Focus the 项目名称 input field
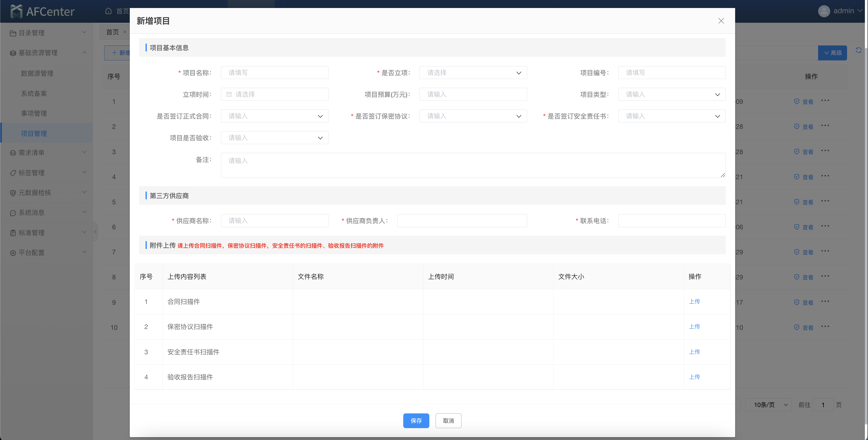 (x=274, y=73)
